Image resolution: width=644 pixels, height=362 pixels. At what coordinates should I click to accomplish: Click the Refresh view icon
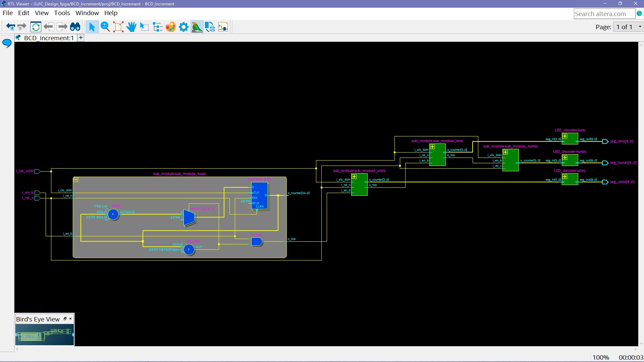pyautogui.click(x=36, y=27)
